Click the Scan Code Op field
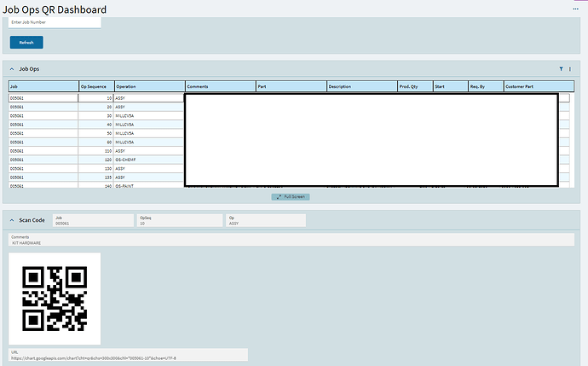Viewport: 588px width, 366px height. pos(266,220)
